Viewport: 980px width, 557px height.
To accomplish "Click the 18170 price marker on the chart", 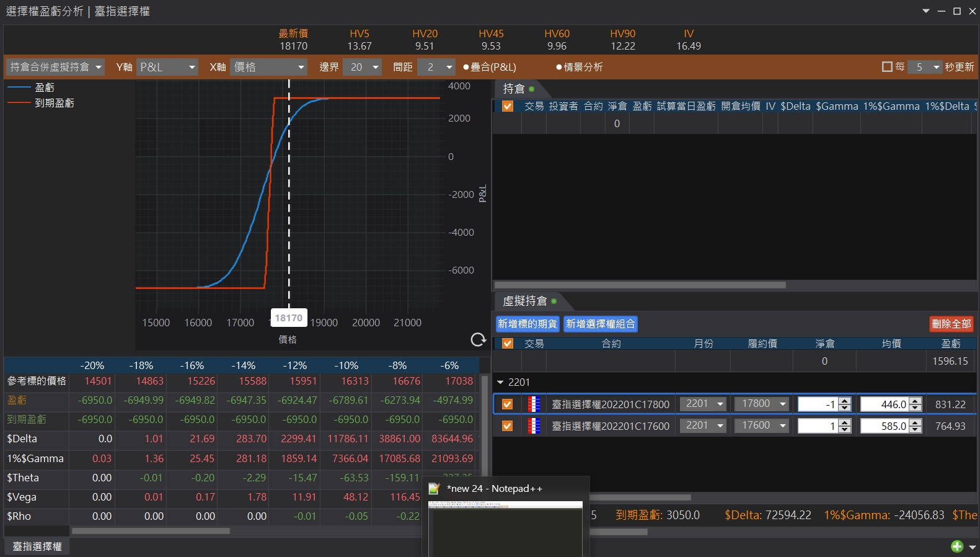I will tap(289, 318).
